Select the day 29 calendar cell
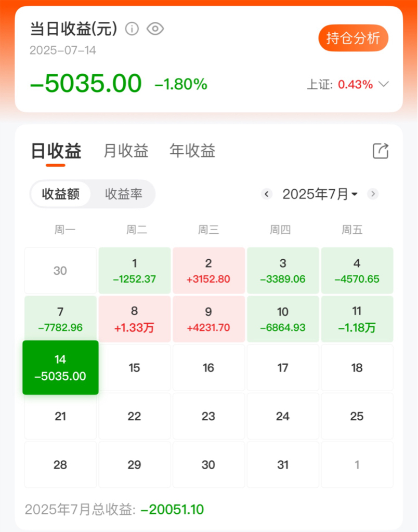Screen dimensions: 418x532 (135, 464)
